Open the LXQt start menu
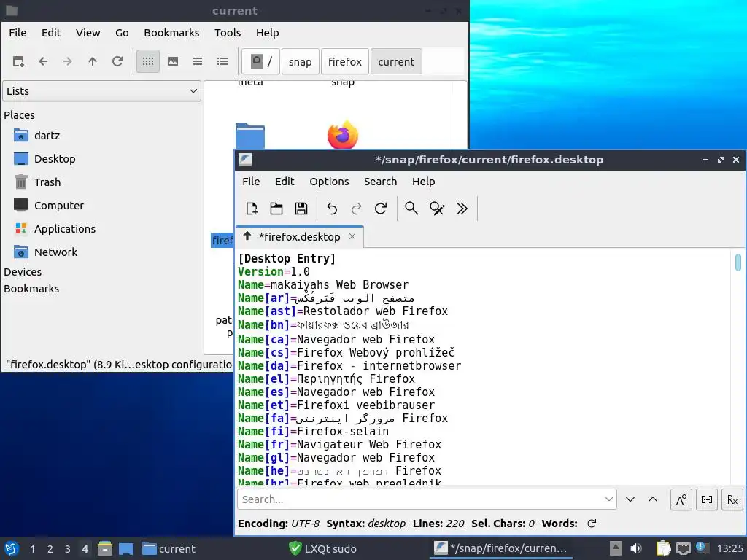Viewport: 747px width, 560px height. pyautogui.click(x=12, y=548)
